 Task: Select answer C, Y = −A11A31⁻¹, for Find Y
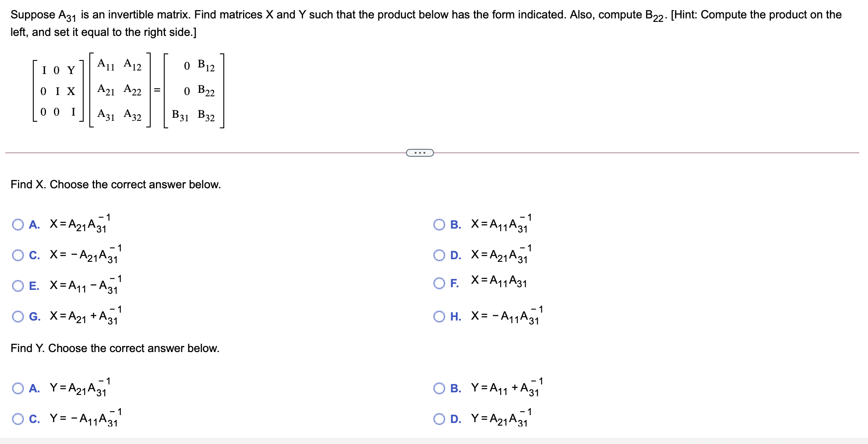(x=18, y=419)
